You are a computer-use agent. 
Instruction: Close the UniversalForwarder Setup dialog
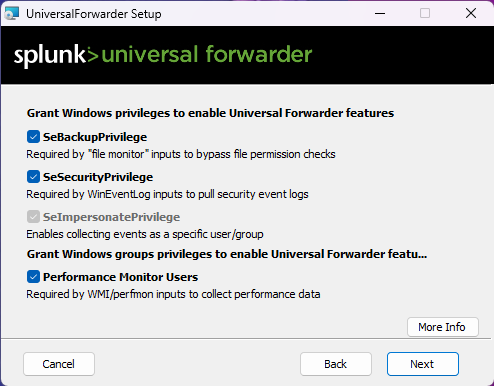tap(471, 13)
